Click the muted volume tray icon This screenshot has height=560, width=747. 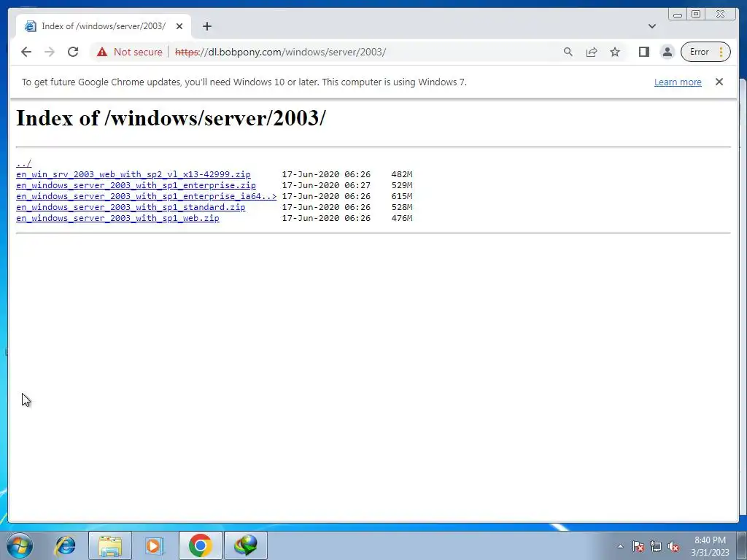click(673, 546)
